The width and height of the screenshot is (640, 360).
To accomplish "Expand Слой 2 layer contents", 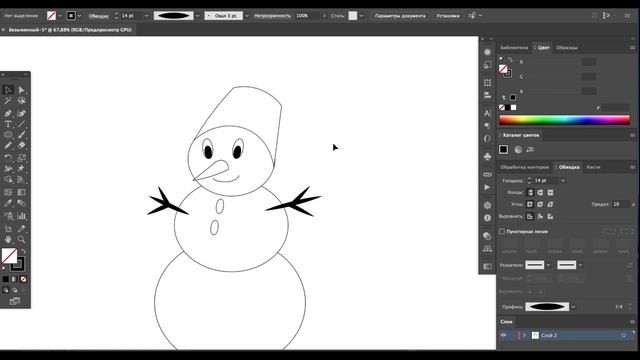I will (x=524, y=335).
